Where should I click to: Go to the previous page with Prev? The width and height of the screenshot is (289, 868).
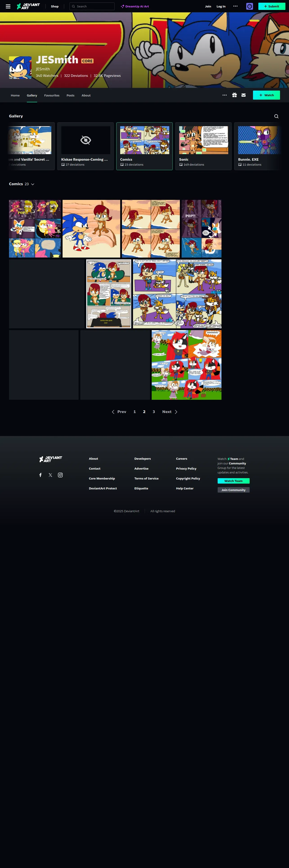119,412
